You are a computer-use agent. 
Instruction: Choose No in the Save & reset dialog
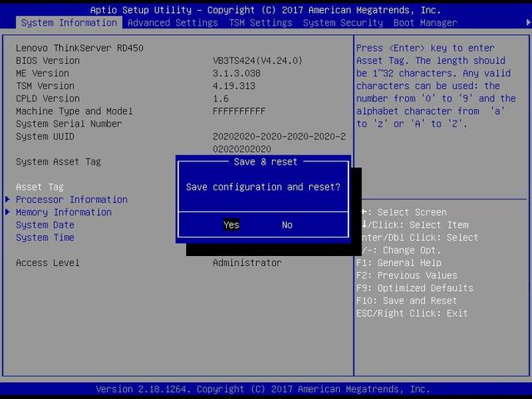click(x=287, y=224)
